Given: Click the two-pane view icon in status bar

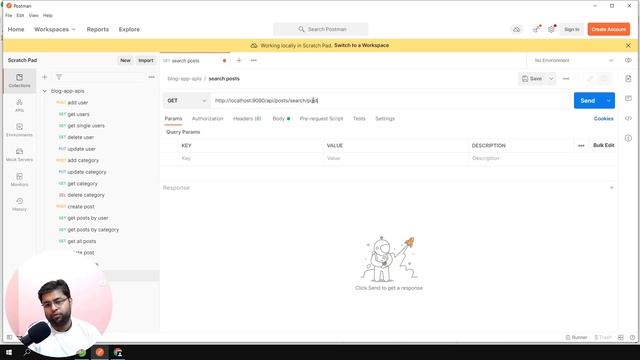Looking at the screenshot, I should click(621, 338).
